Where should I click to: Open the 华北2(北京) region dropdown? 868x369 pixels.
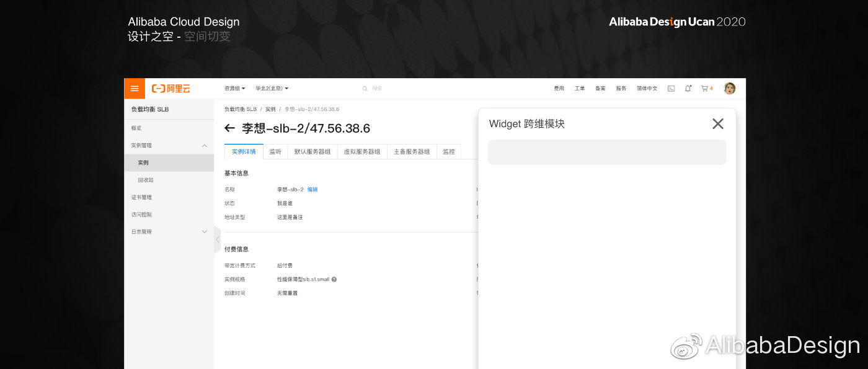272,89
